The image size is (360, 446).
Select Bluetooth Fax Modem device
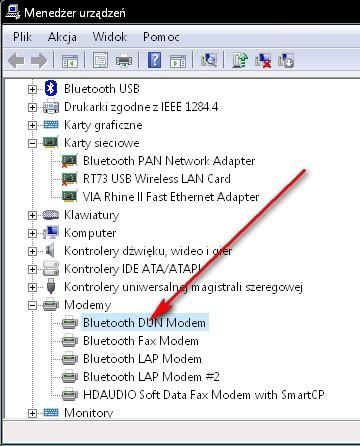(x=141, y=341)
